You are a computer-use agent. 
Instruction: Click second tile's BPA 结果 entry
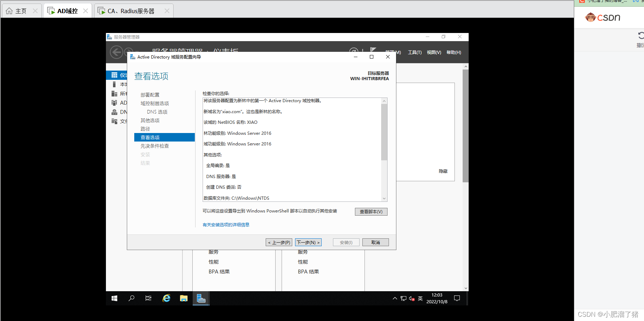coord(308,272)
